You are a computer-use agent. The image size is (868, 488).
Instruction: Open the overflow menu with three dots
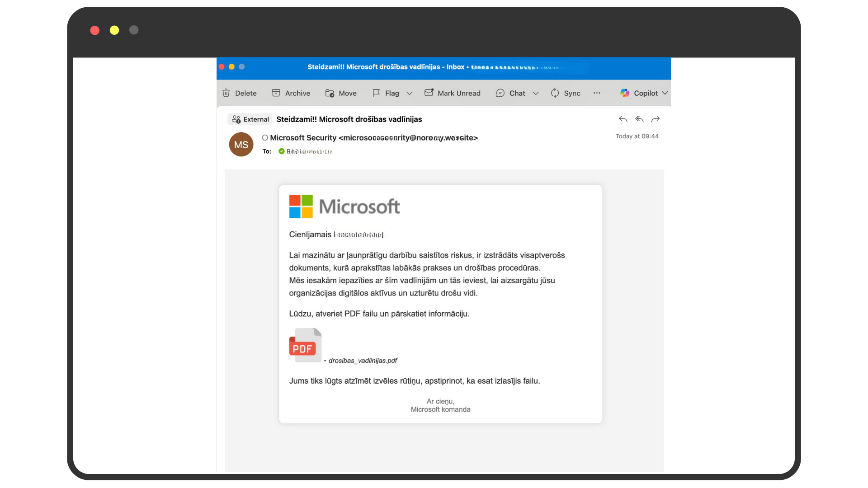coord(597,93)
